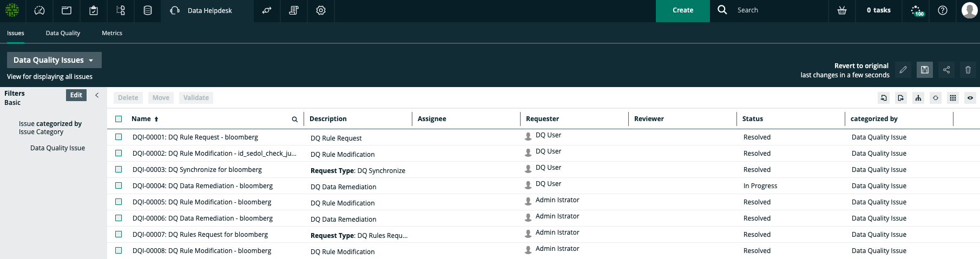Open the shopping basket icon
Viewport: 980px width, 259px height.
[842, 10]
